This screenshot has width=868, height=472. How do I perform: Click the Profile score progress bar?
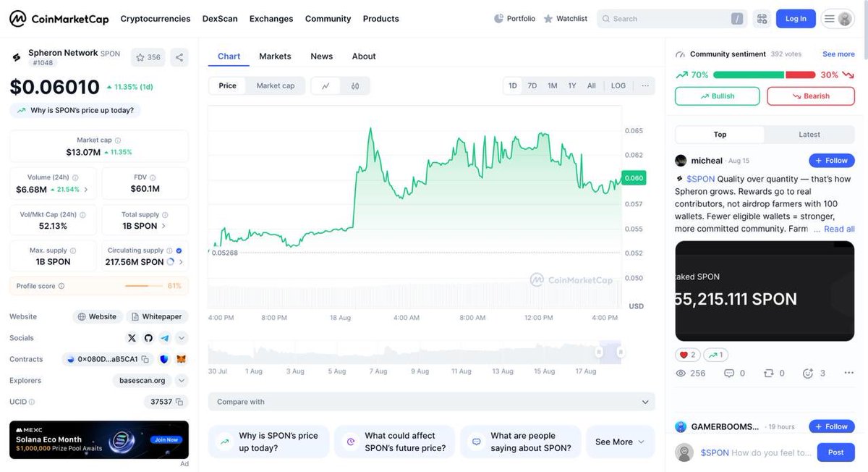[x=144, y=286]
